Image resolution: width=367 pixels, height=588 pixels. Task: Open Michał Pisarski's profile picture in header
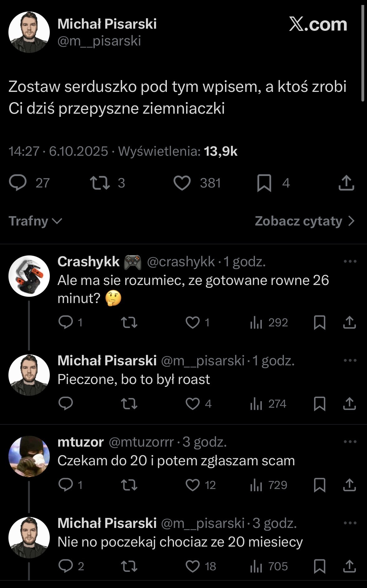pos(29,32)
